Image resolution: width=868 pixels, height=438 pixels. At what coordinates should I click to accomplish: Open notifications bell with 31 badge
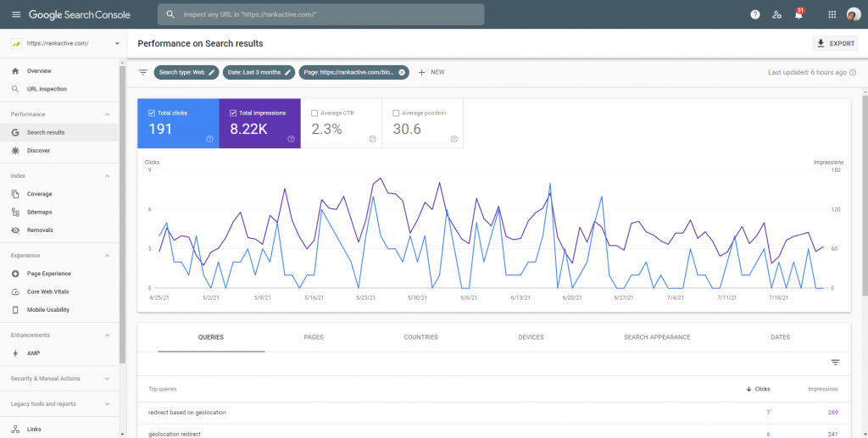coord(798,14)
